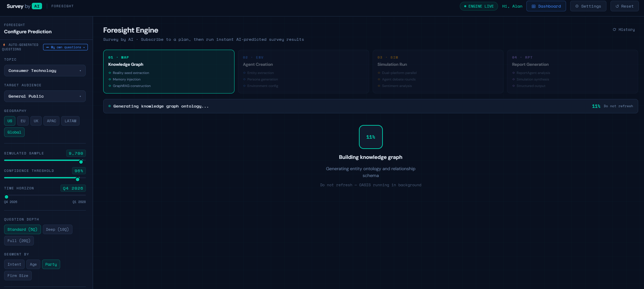
Task: Click the status dot beside Generating knowledge graph ontology
Action: [109, 106]
